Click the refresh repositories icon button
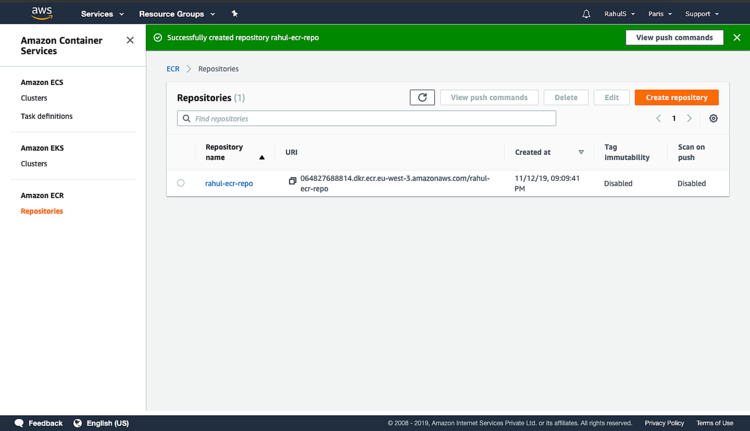Image resolution: width=750 pixels, height=431 pixels. pos(422,97)
